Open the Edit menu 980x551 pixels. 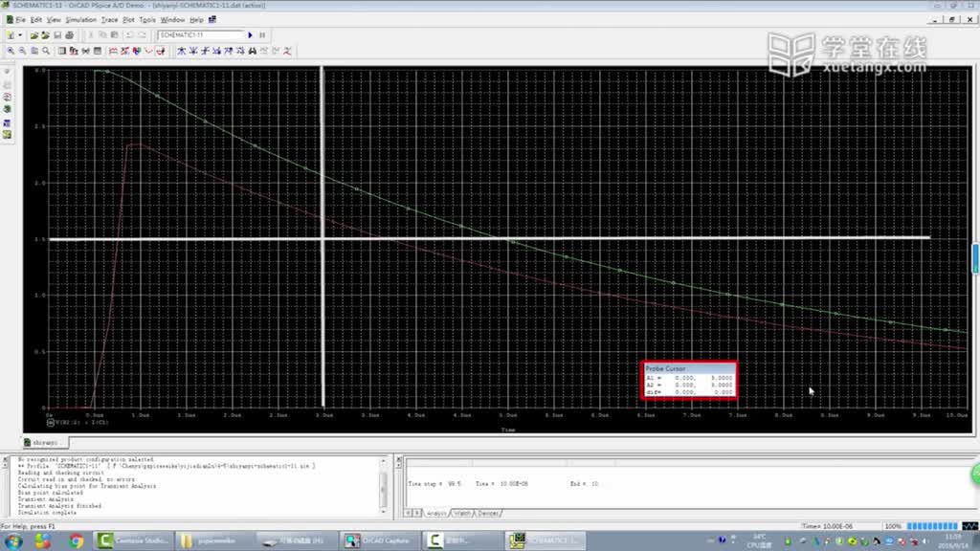36,20
